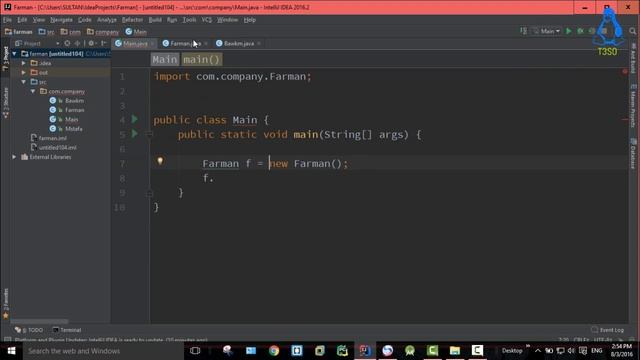Screen dimensions: 640x360
Task: Toggle the Database side tab
Action: click(633, 153)
